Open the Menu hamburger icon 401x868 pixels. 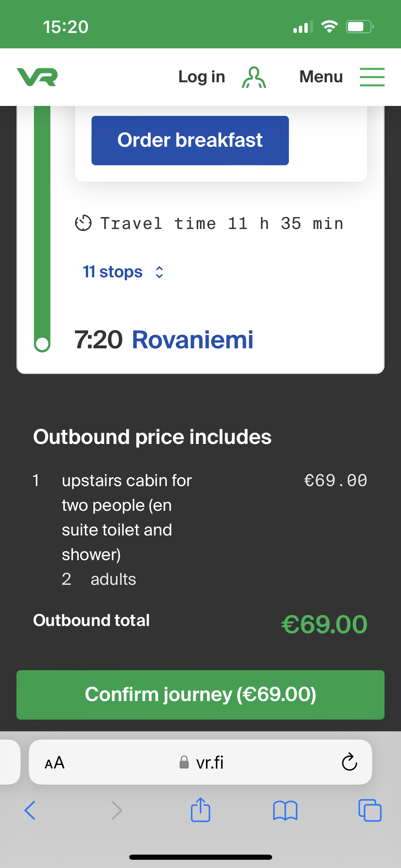pos(372,77)
